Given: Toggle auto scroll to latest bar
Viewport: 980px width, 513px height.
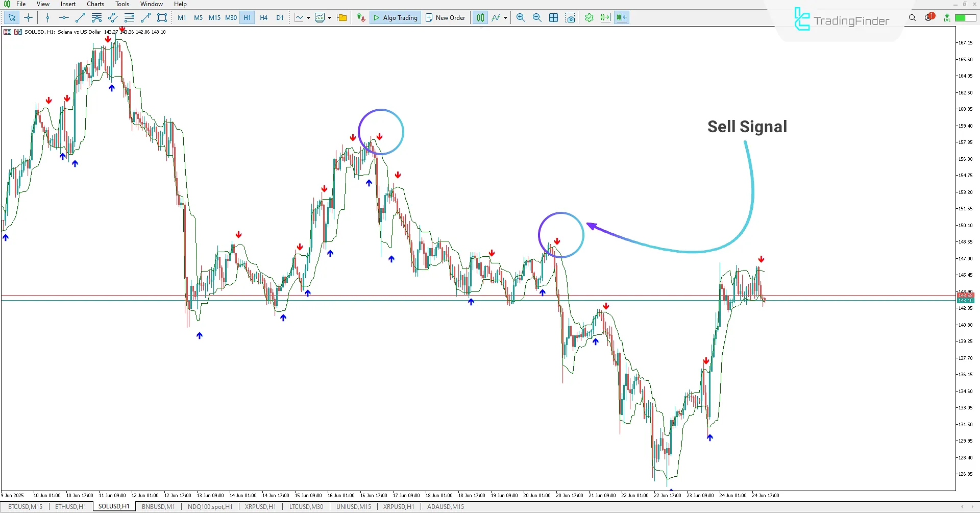Looking at the screenshot, I should coord(605,17).
